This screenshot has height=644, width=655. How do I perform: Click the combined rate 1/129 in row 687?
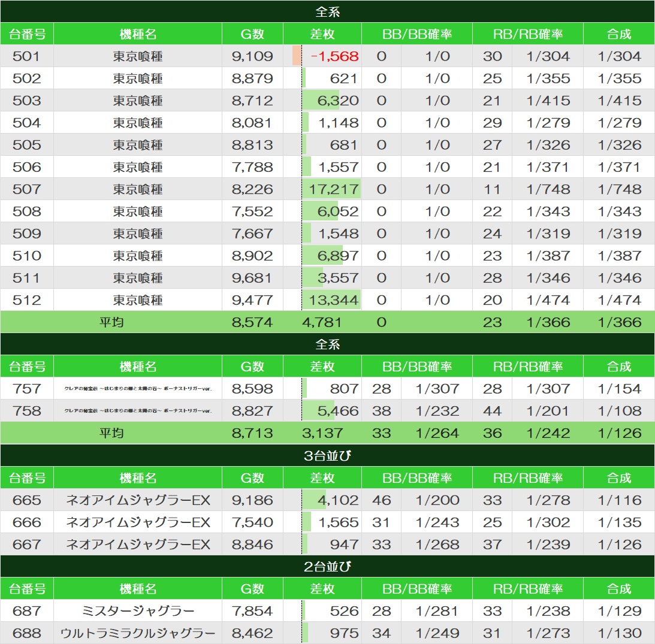point(619,611)
